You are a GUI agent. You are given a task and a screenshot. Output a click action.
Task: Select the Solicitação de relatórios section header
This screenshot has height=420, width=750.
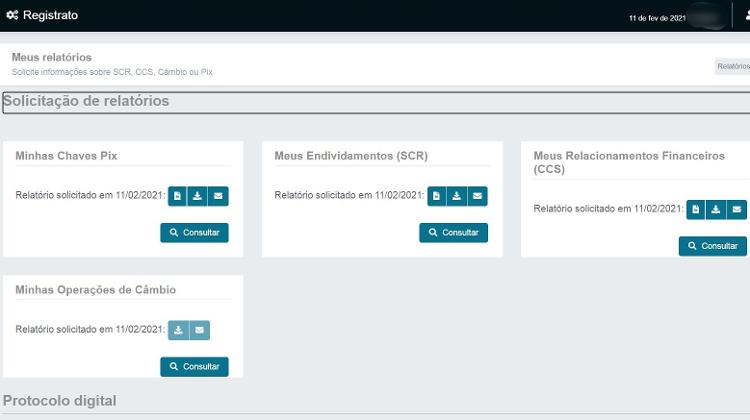[x=86, y=101]
